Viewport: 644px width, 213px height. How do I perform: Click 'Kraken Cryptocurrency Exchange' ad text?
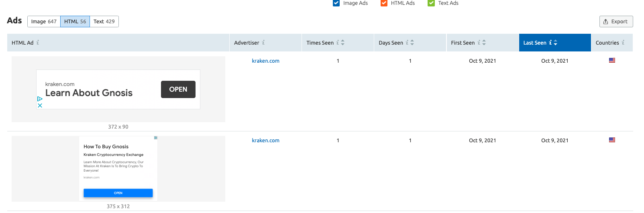tap(113, 155)
